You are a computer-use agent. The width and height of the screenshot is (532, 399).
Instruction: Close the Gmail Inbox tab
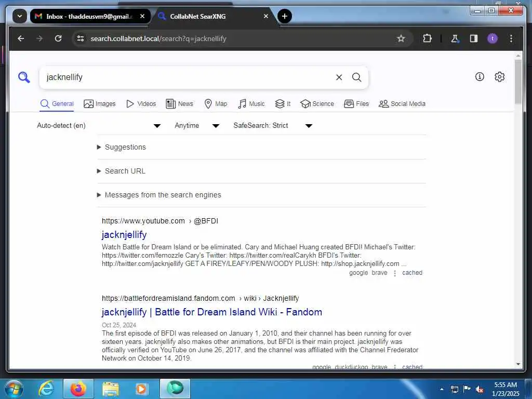(142, 16)
